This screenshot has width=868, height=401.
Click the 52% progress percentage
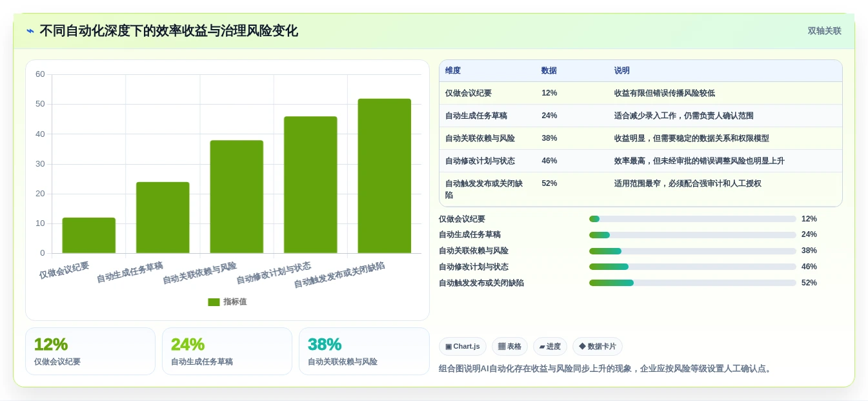tap(809, 283)
